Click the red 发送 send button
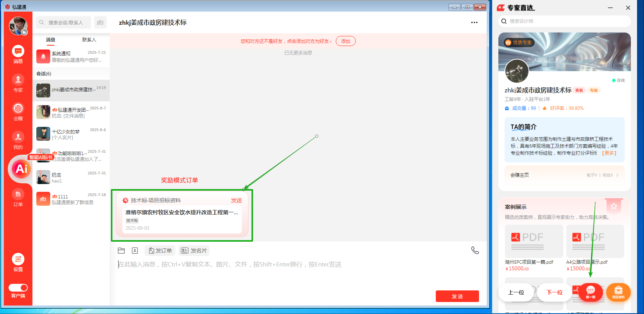 [457, 296]
